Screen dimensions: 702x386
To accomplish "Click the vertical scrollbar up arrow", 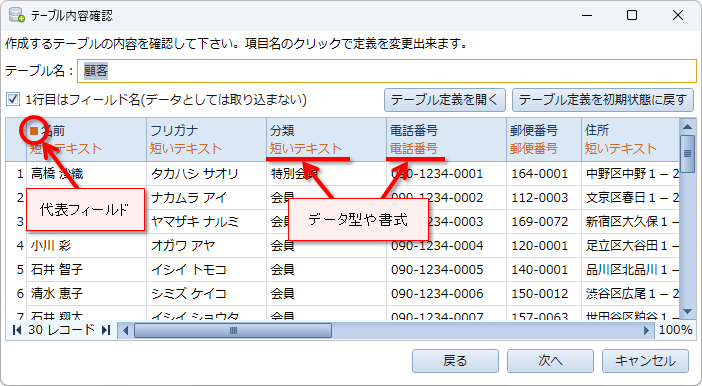I will [x=687, y=127].
